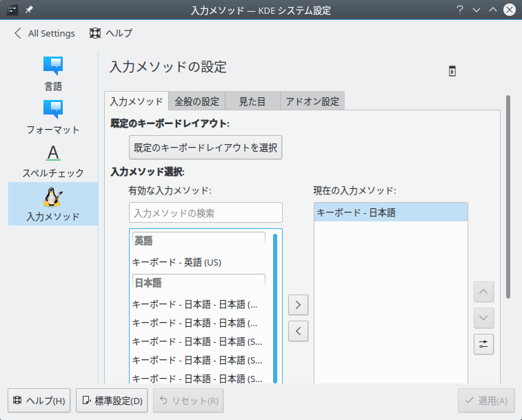Minimize window with title bar down chevron

pos(476,10)
